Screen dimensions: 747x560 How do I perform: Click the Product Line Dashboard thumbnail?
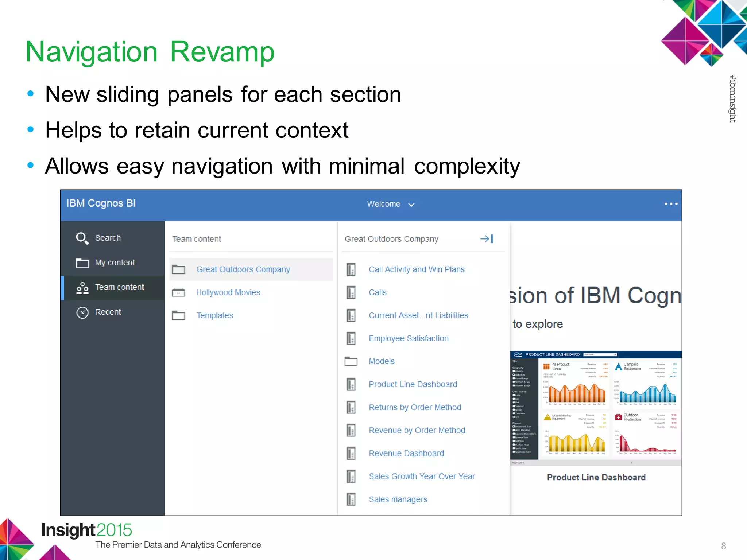596,408
